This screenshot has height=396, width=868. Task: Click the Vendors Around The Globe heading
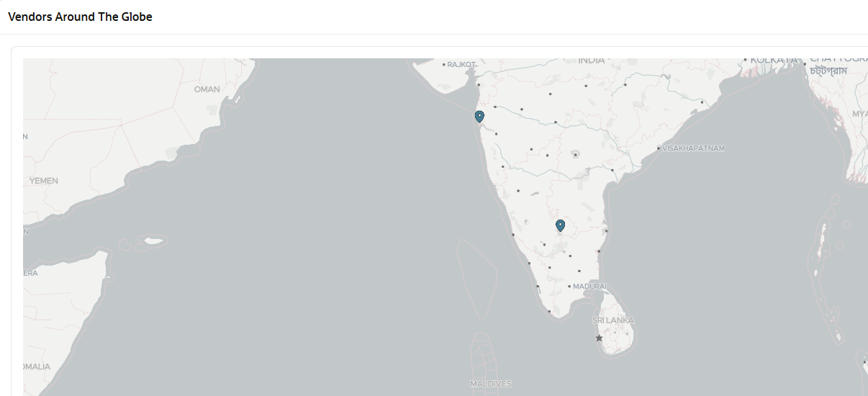(x=80, y=17)
